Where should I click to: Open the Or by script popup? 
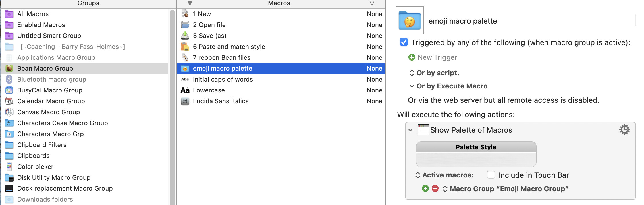click(412, 73)
